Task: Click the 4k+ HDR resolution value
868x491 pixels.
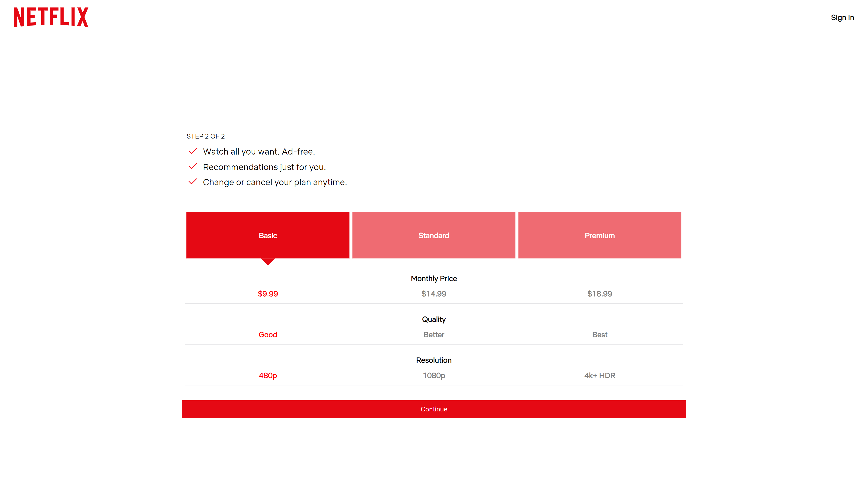Action: (599, 375)
